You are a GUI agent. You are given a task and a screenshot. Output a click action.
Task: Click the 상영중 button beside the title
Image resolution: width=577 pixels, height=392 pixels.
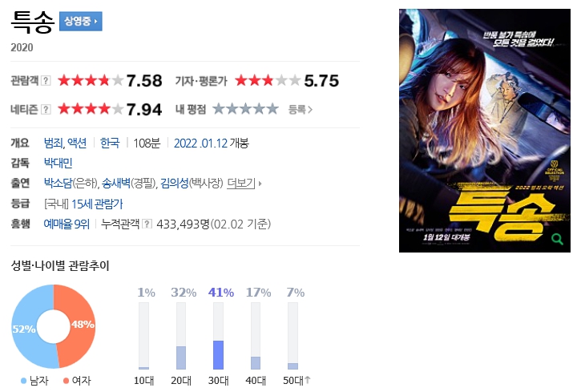pos(81,21)
